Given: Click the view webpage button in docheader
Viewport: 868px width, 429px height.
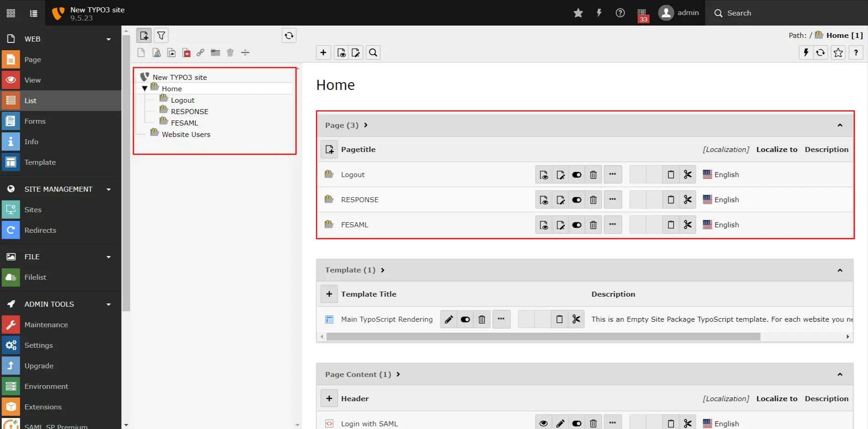Looking at the screenshot, I should pos(341,52).
